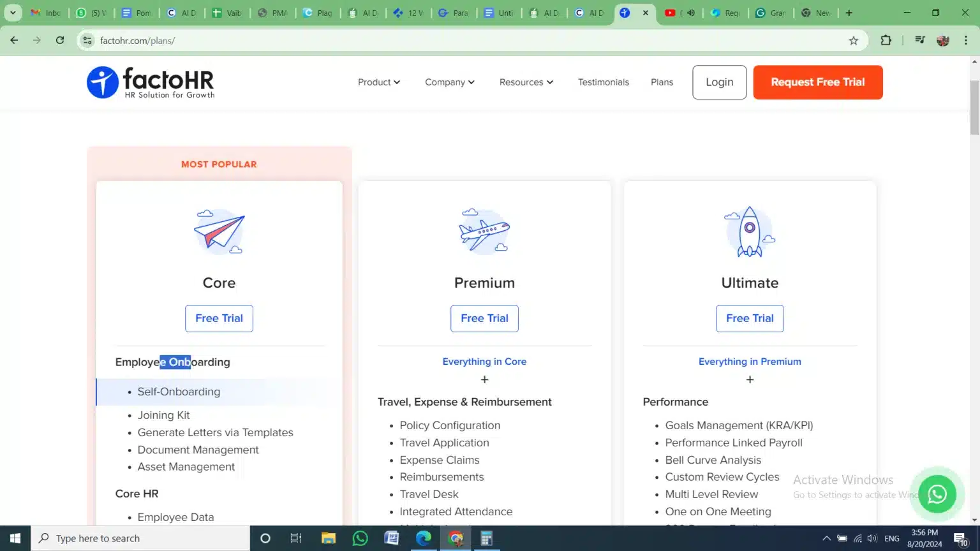Click Document Management feature
Screen dimensions: 980x551
[x=198, y=450]
